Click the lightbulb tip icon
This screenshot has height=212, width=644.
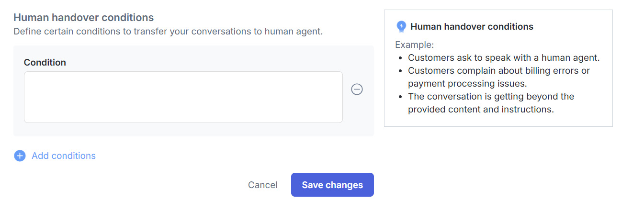point(401,27)
